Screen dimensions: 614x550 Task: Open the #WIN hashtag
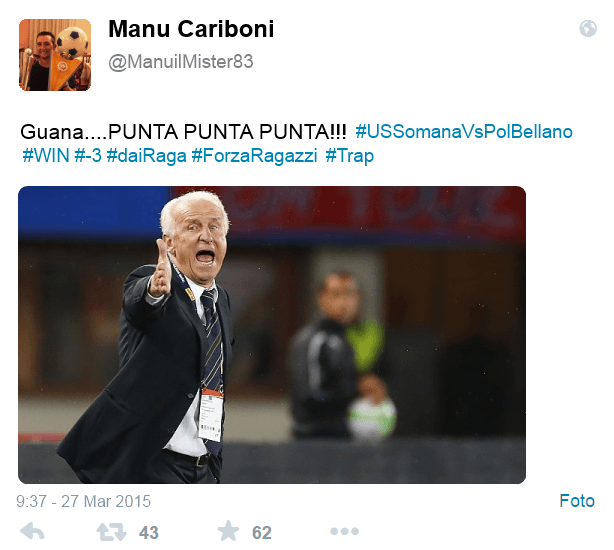click(x=46, y=156)
